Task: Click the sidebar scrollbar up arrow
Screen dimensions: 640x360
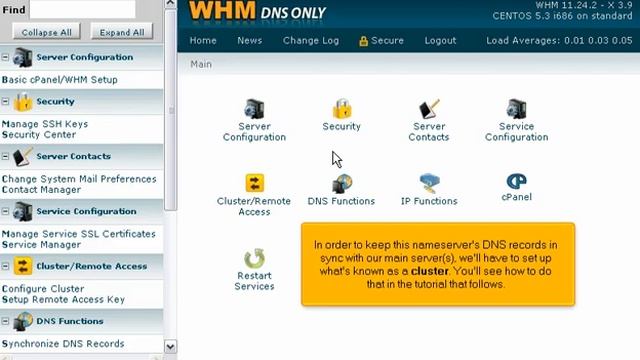Action: click(x=171, y=3)
